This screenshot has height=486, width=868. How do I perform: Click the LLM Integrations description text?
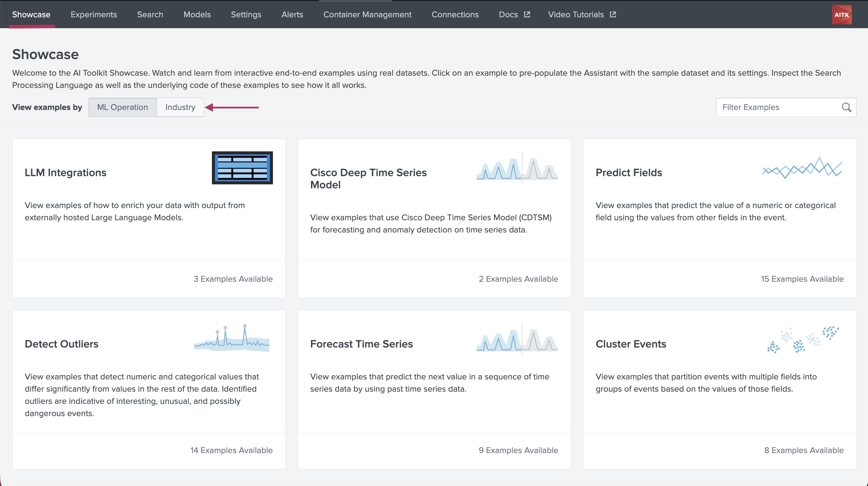[135, 211]
